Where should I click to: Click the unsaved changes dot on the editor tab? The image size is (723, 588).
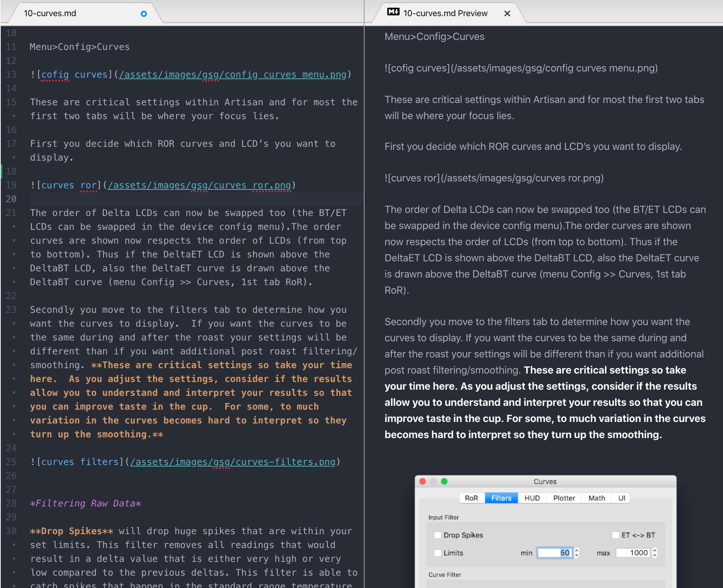coord(143,14)
